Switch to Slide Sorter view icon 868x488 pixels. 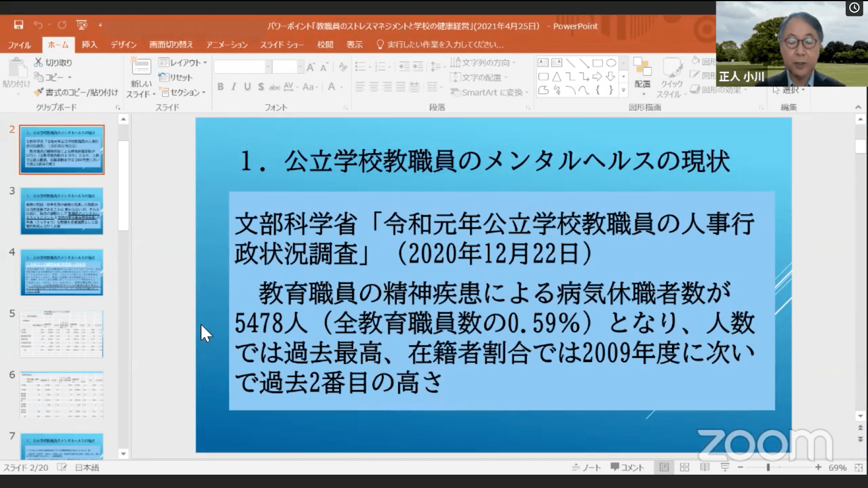[684, 467]
